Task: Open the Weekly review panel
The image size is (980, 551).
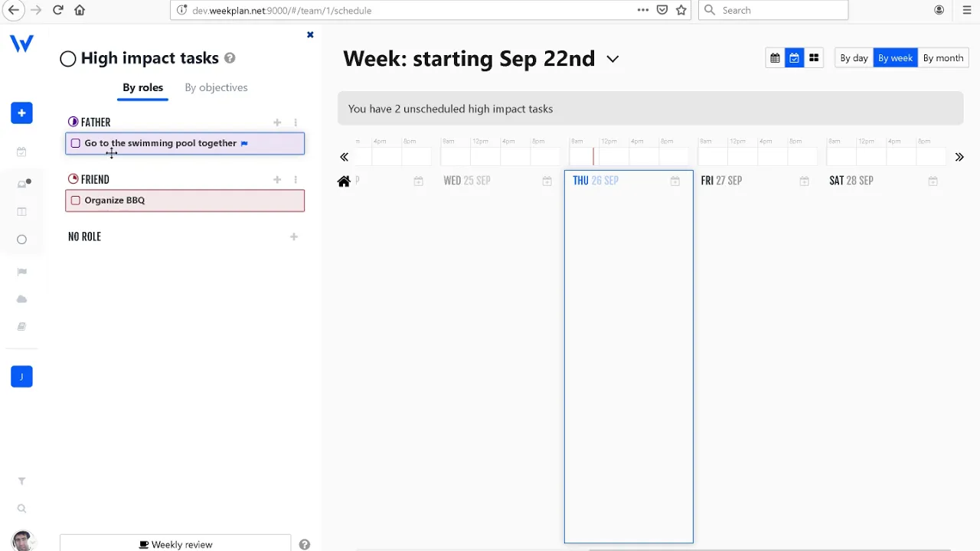Action: click(x=175, y=544)
